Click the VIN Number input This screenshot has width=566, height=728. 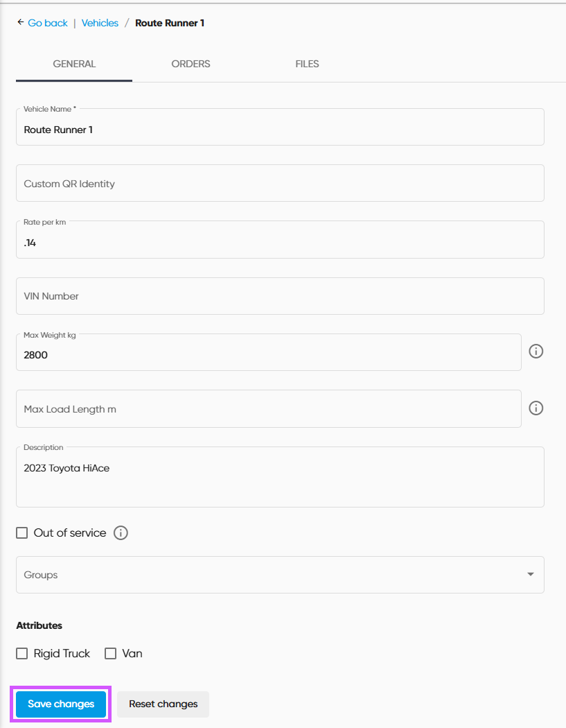click(280, 296)
